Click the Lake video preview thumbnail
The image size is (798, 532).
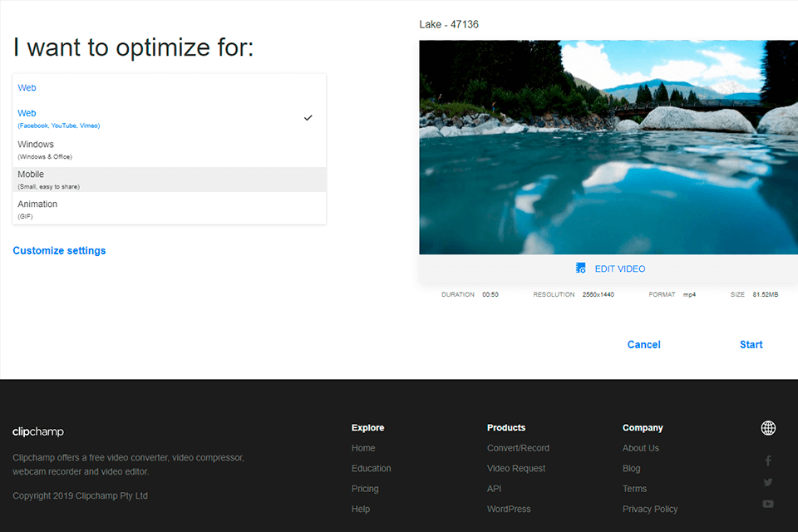point(608,147)
